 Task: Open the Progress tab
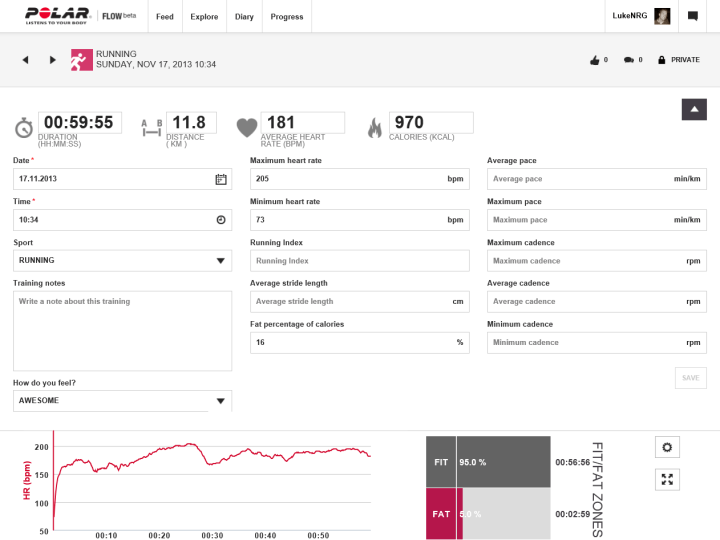pos(287,17)
